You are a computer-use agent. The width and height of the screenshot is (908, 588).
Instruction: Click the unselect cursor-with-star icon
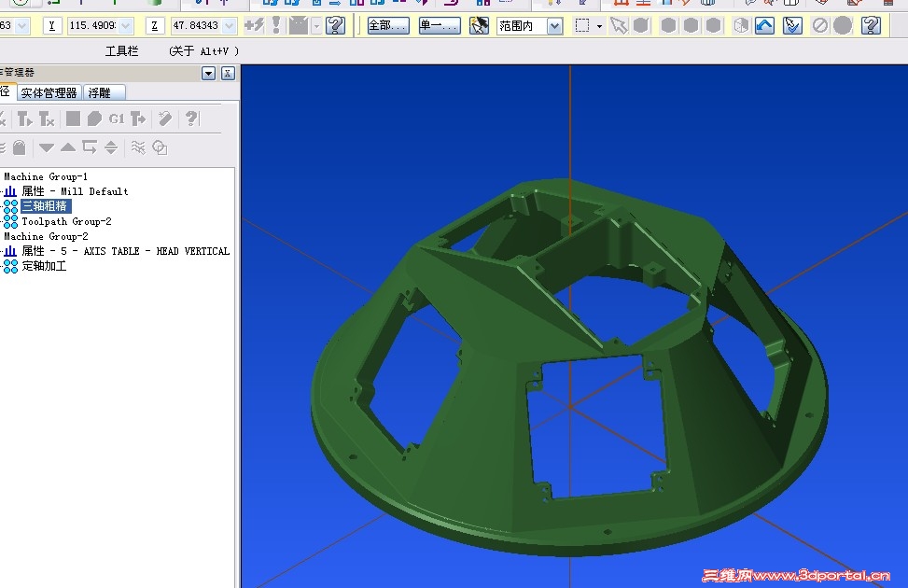pyautogui.click(x=479, y=25)
